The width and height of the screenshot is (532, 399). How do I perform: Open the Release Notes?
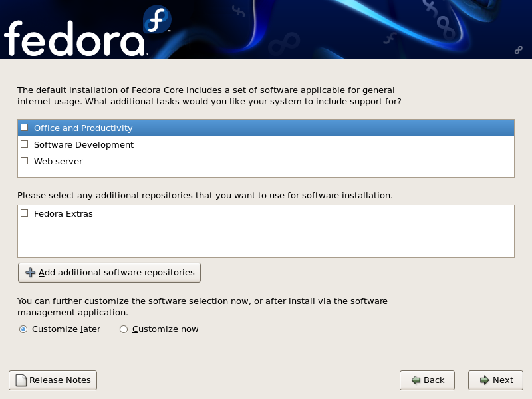click(53, 380)
